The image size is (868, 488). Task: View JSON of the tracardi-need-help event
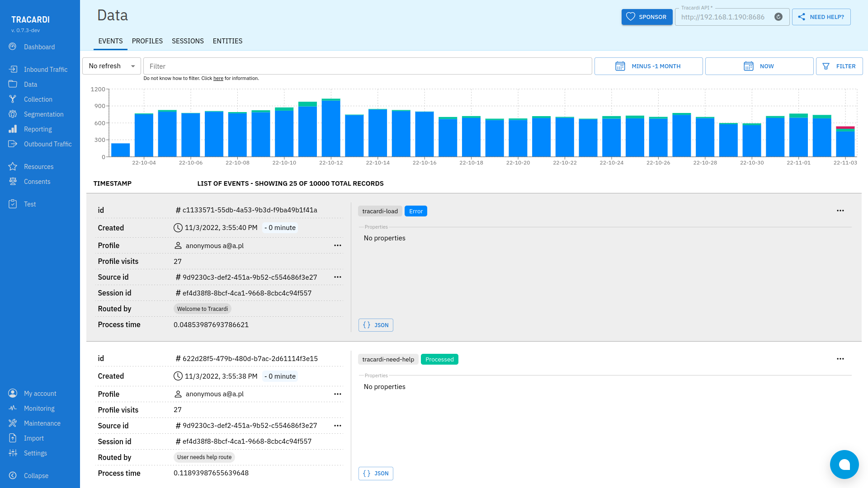[x=376, y=473]
